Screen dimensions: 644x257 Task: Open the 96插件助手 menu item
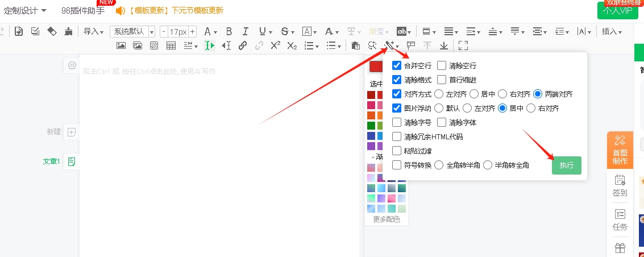tap(82, 10)
